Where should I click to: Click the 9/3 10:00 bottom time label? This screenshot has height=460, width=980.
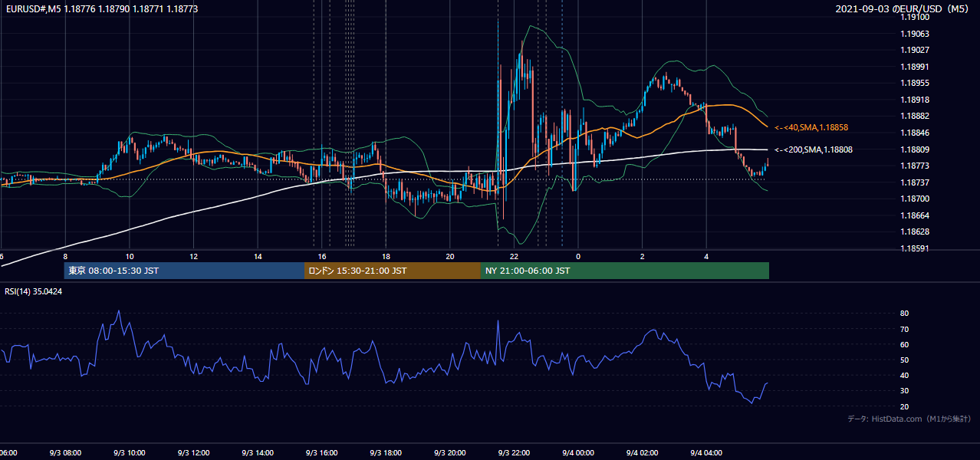tap(129, 453)
